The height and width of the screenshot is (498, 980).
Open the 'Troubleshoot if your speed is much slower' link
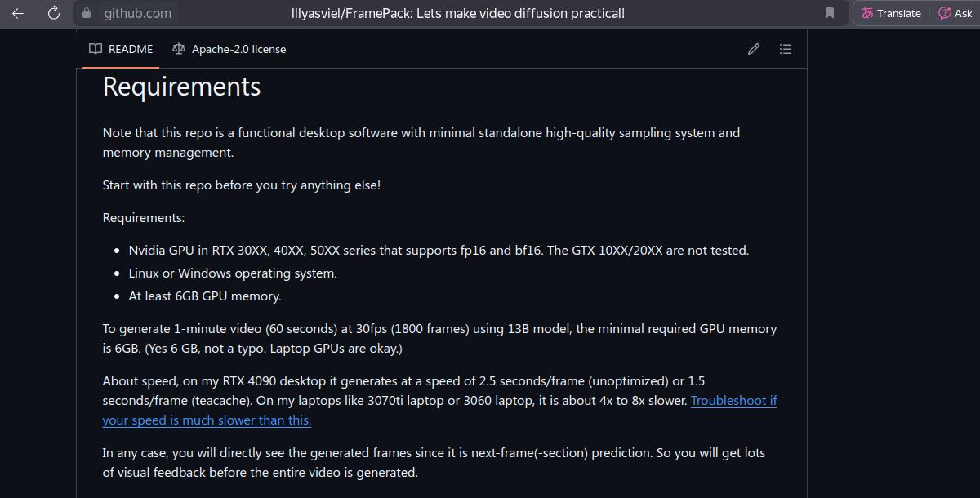pos(733,401)
